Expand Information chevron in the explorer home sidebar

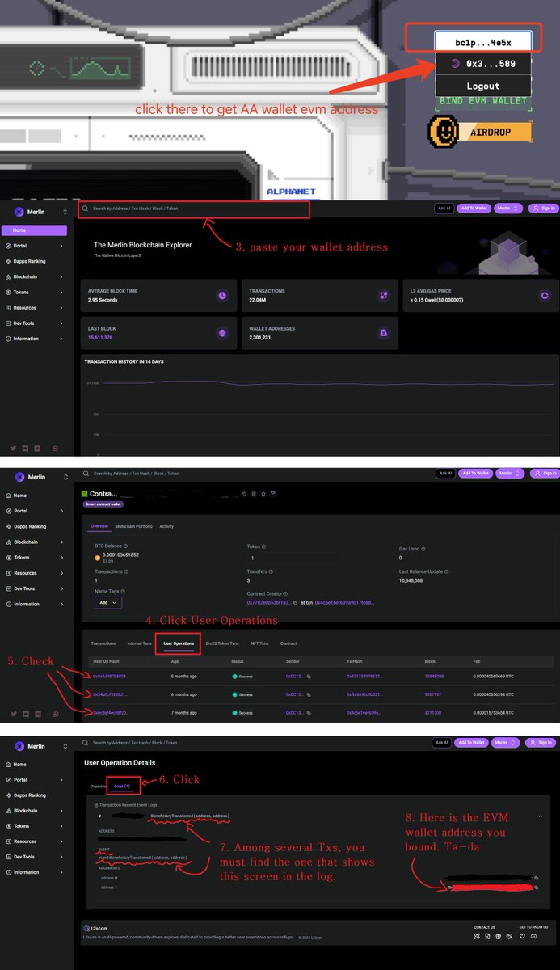coord(61,339)
